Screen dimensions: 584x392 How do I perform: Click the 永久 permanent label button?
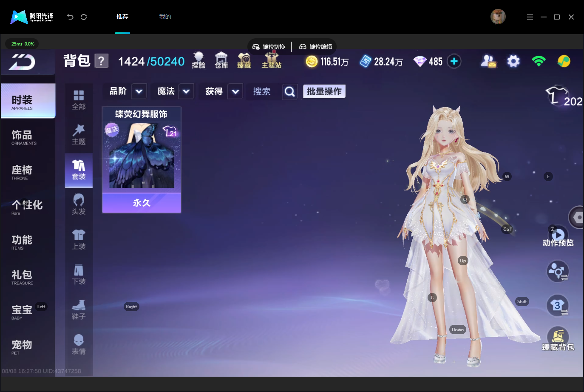tap(142, 203)
